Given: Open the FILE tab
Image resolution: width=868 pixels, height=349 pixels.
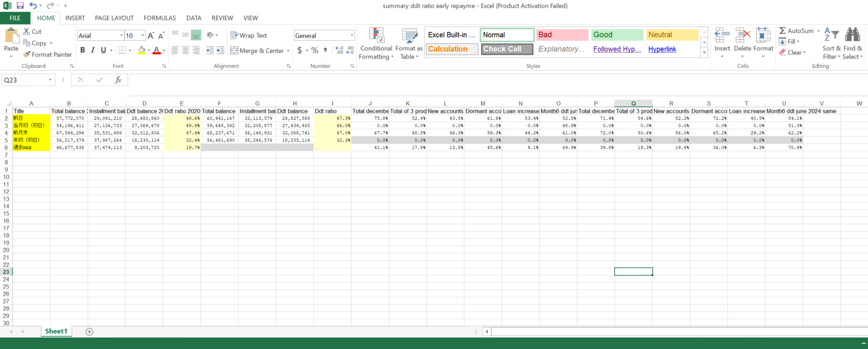Looking at the screenshot, I should coord(15,18).
